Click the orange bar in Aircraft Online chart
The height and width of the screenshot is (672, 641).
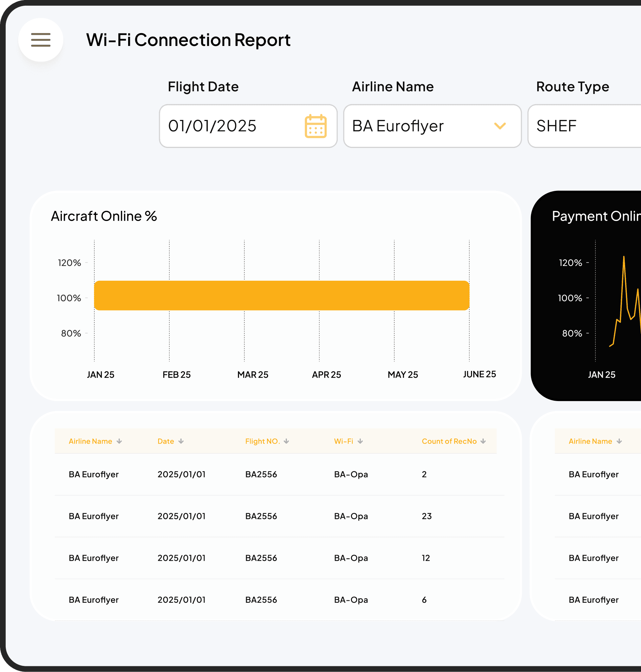click(282, 296)
